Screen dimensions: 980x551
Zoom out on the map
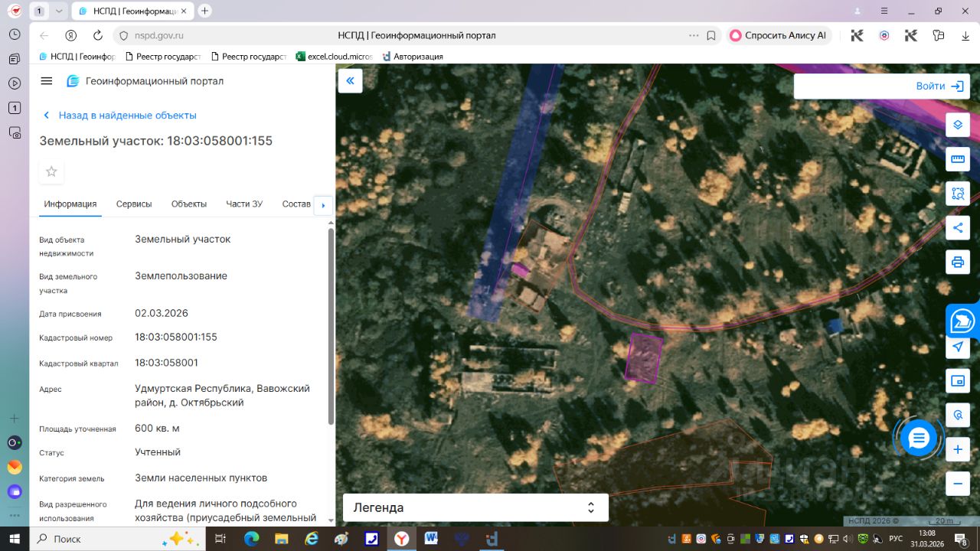958,484
